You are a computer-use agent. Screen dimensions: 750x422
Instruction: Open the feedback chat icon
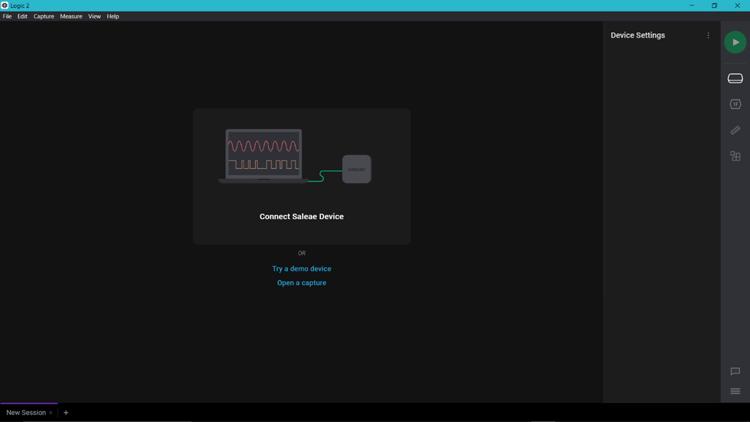pyautogui.click(x=735, y=371)
